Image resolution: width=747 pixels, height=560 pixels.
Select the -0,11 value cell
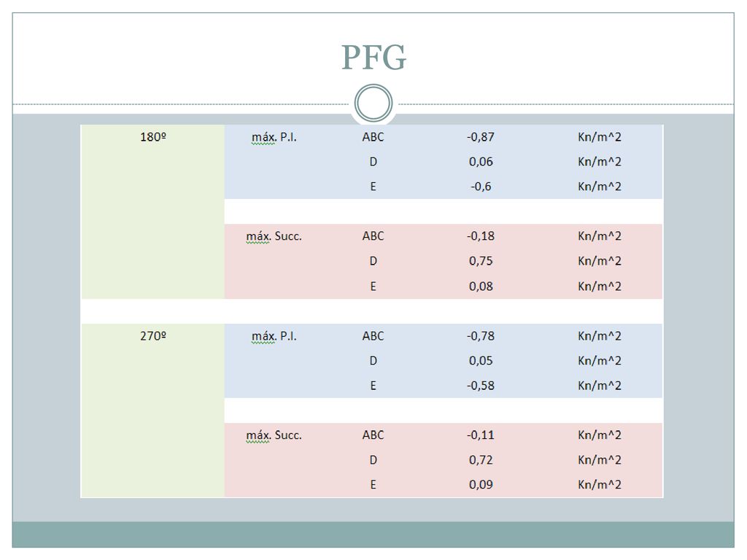tap(481, 435)
